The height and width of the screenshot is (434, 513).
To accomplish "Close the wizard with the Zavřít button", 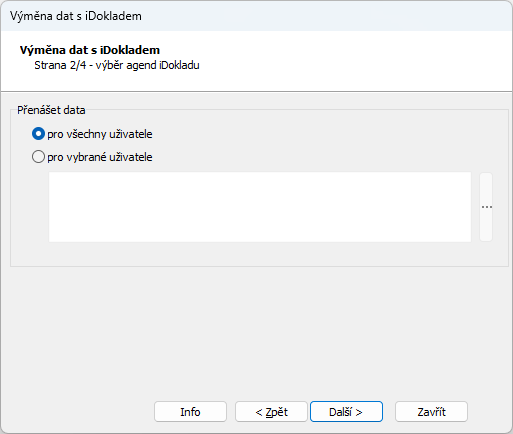I will (431, 412).
